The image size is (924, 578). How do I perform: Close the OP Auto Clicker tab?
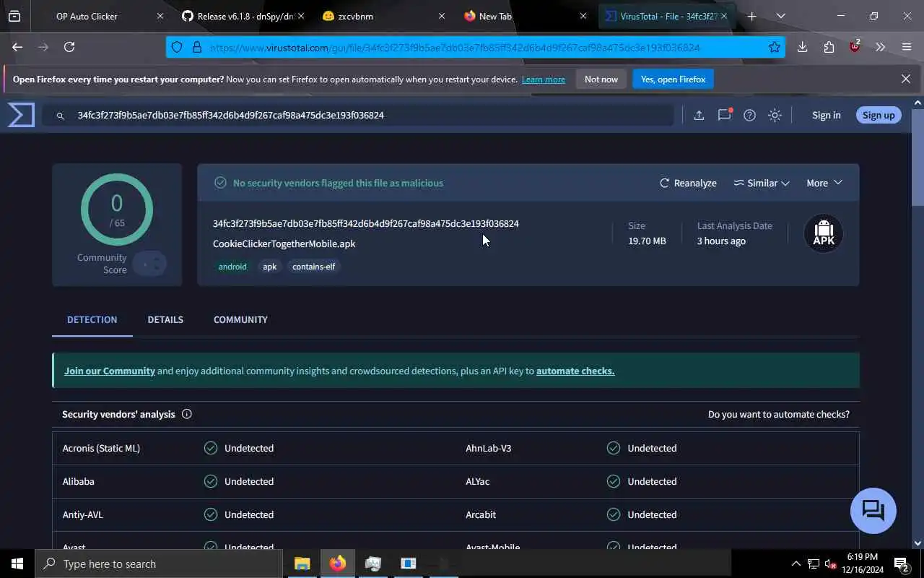[160, 16]
